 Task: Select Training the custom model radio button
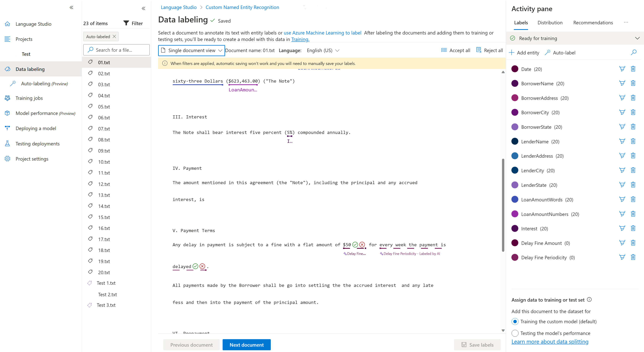click(x=515, y=322)
